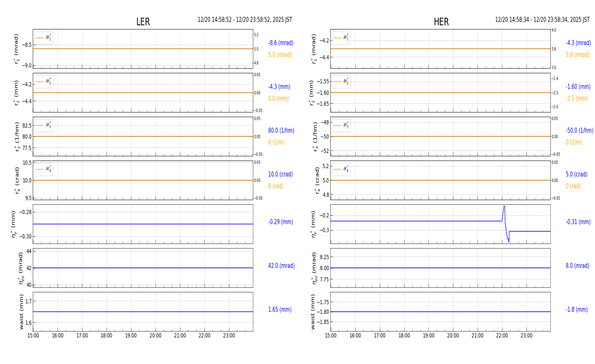Click the HER waist (mm) axis label
595x364 pixels.
313,312
